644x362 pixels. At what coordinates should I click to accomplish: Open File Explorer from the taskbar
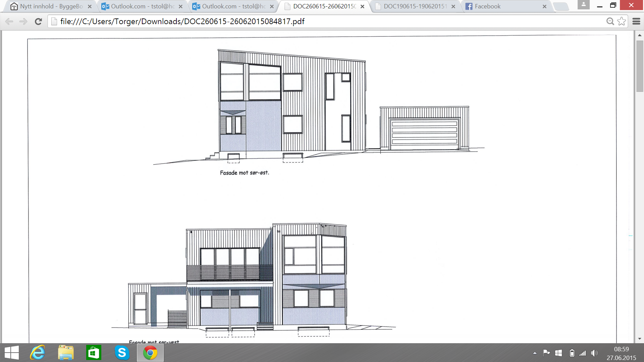pos(66,353)
